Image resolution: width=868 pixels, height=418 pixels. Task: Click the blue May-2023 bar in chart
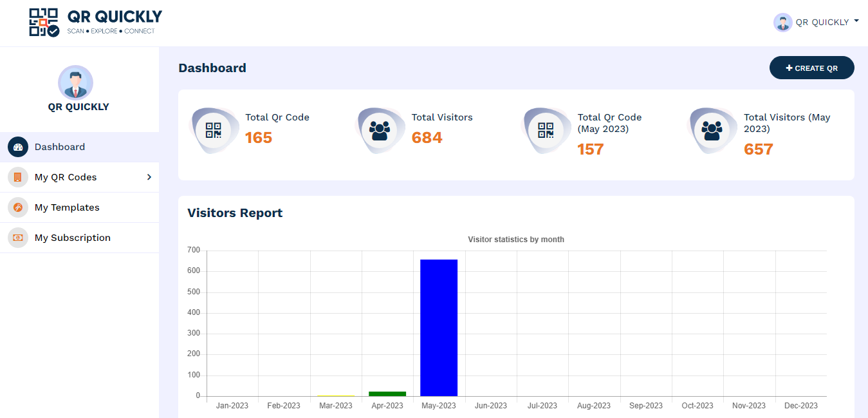pyautogui.click(x=439, y=328)
